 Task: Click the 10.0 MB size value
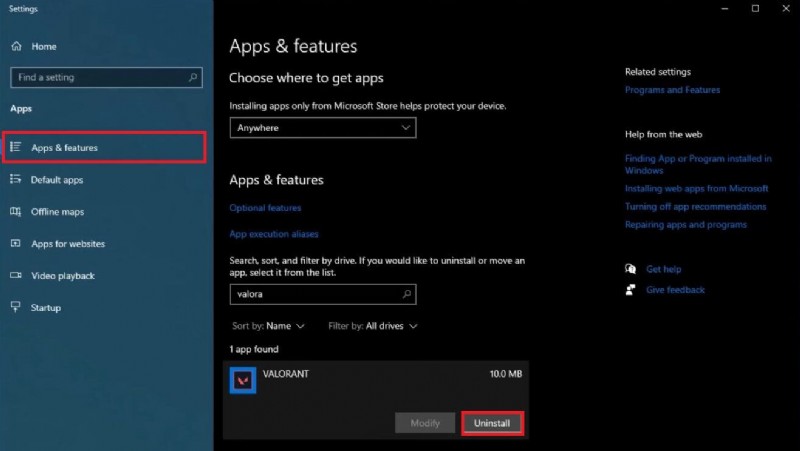(x=506, y=374)
